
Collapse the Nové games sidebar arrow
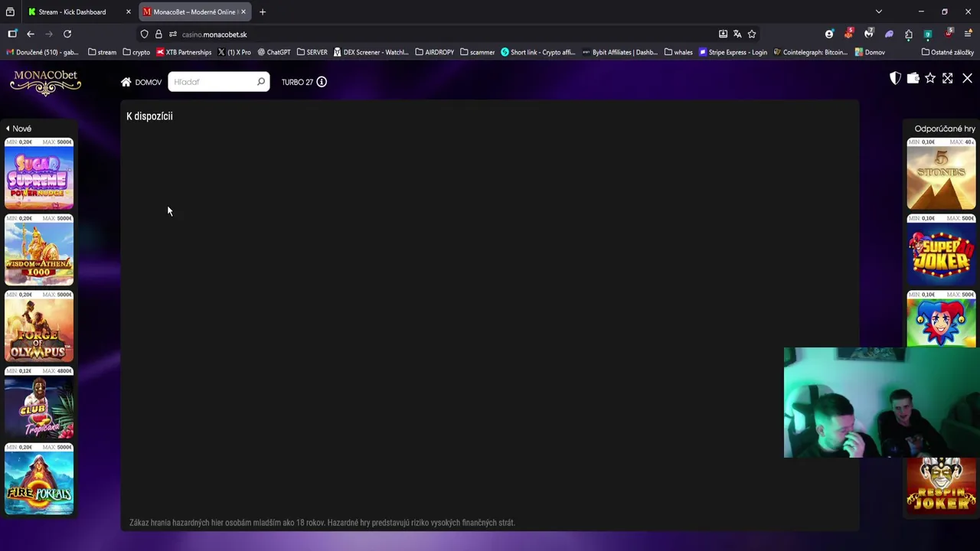[x=8, y=129]
